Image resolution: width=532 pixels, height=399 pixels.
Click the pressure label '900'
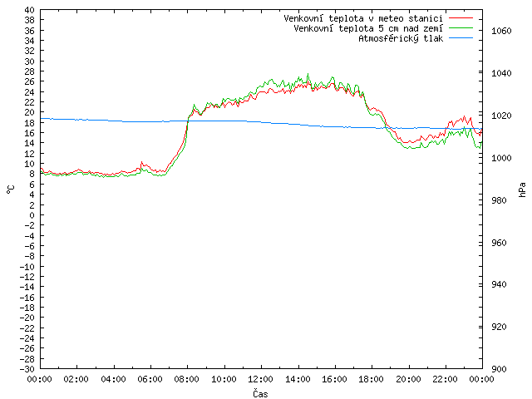click(499, 369)
